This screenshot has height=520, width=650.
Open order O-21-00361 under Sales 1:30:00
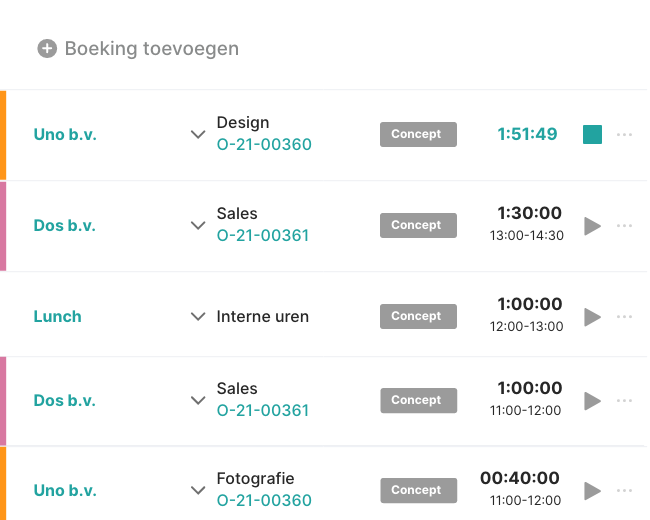(x=263, y=236)
